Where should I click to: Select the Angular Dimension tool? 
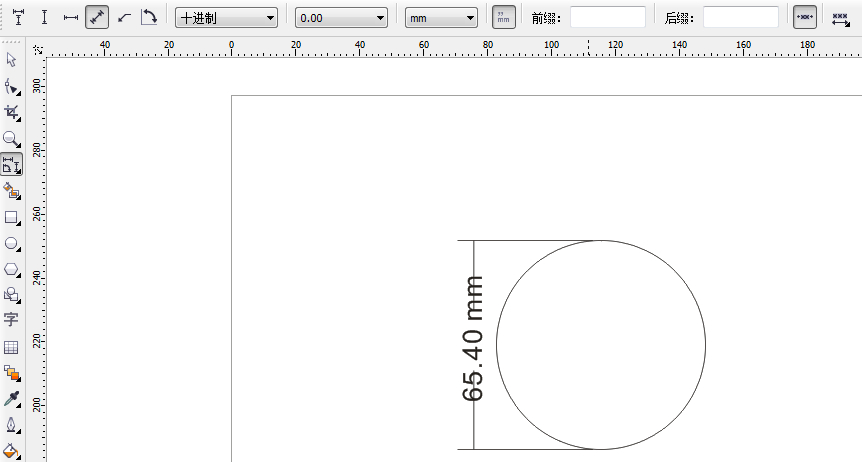(149, 18)
